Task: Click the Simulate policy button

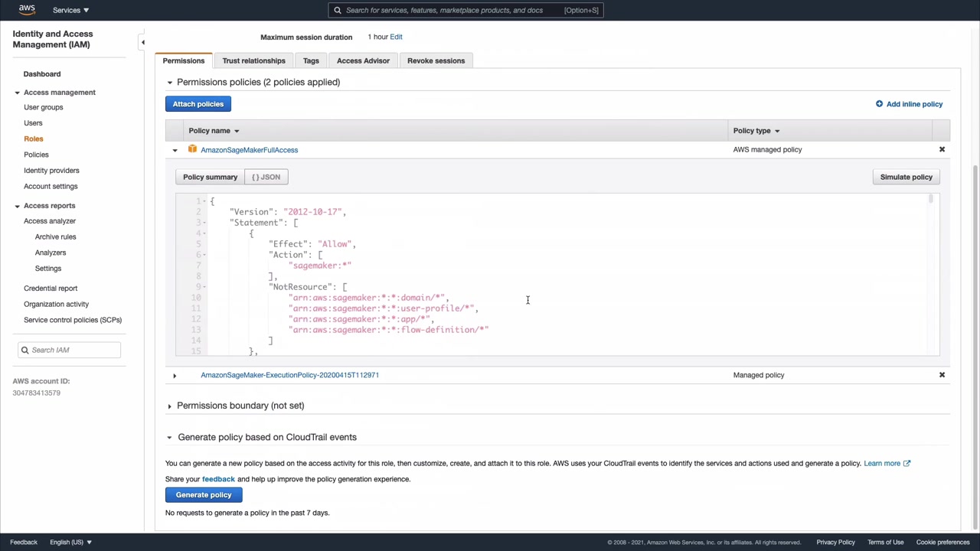Action: (906, 177)
